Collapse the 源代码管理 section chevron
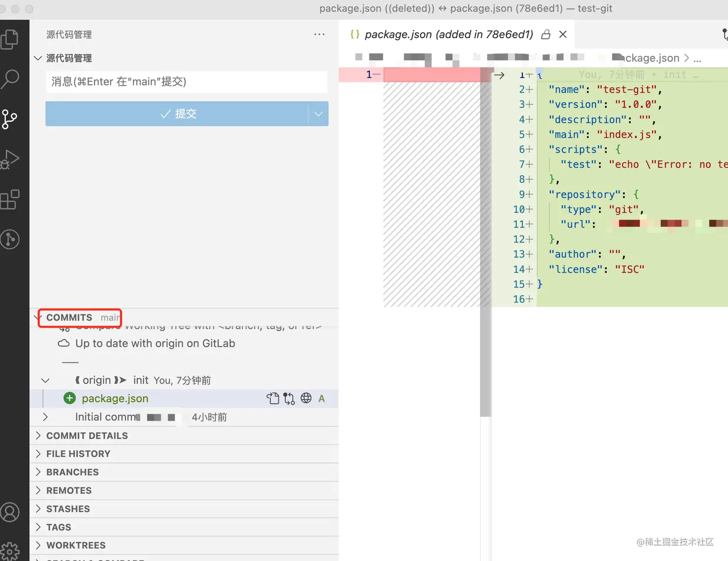Viewport: 728px width, 561px height. 38,58
